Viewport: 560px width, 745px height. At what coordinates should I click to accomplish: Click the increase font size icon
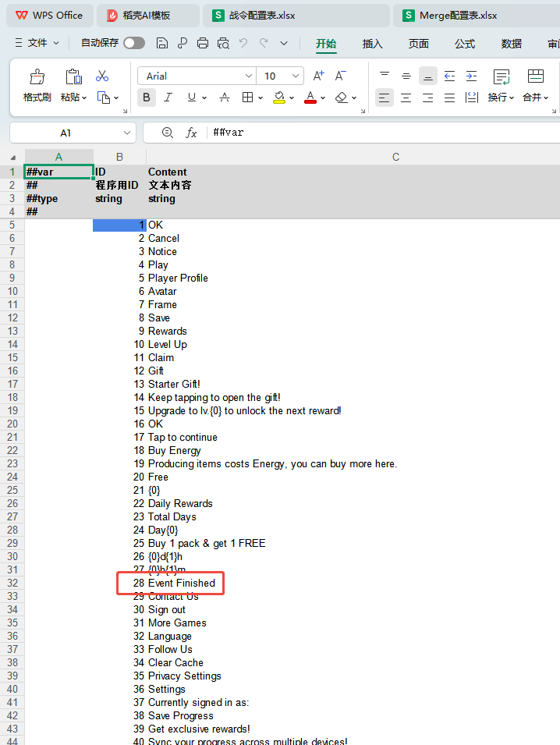click(318, 76)
